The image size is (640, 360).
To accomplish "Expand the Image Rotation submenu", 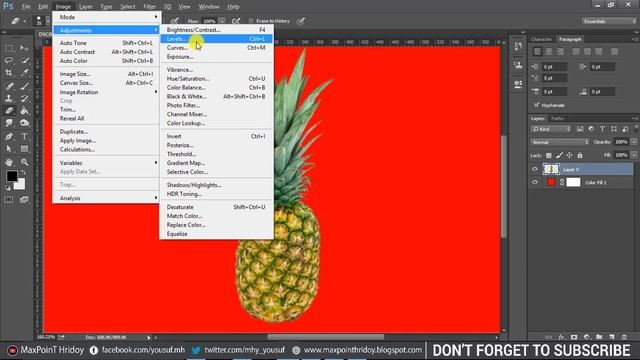I will [x=107, y=92].
